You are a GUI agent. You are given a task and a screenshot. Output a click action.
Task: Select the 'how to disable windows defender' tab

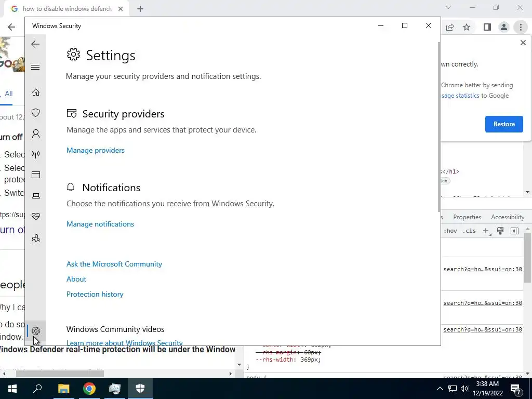(66, 9)
